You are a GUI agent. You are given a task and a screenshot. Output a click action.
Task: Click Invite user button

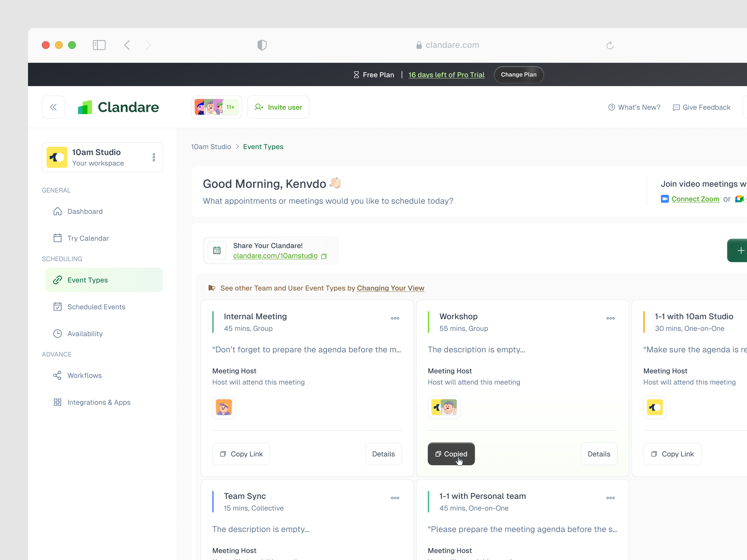click(278, 107)
